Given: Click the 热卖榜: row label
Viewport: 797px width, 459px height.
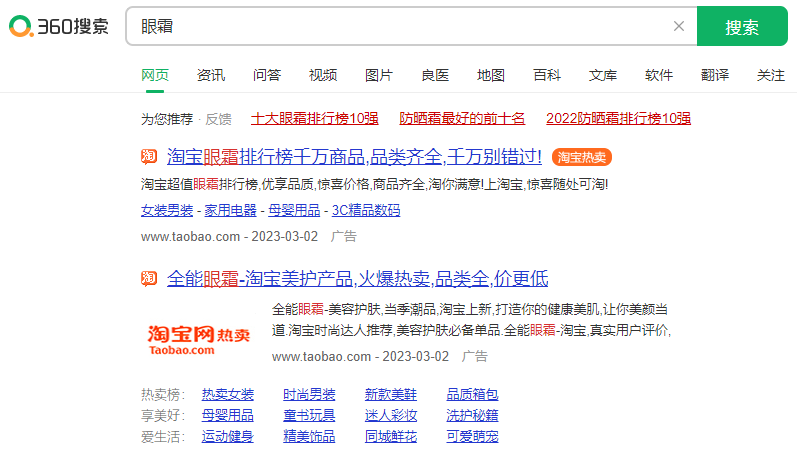Looking at the screenshot, I should [163, 394].
